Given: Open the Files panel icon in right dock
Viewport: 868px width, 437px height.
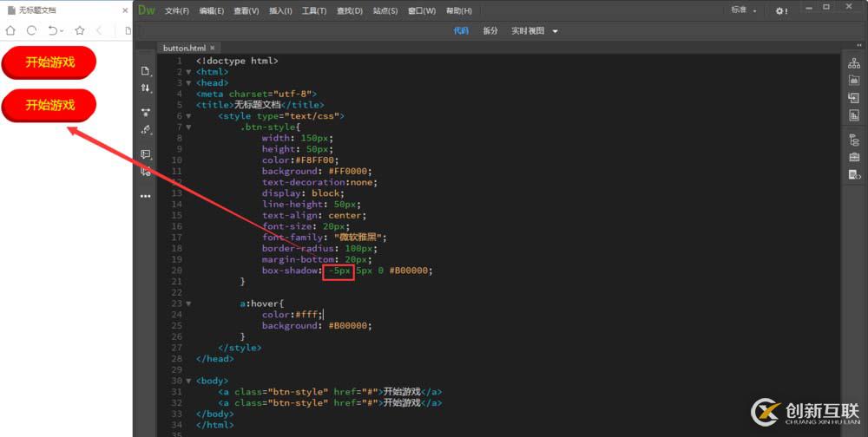Looking at the screenshot, I should click(x=854, y=64).
